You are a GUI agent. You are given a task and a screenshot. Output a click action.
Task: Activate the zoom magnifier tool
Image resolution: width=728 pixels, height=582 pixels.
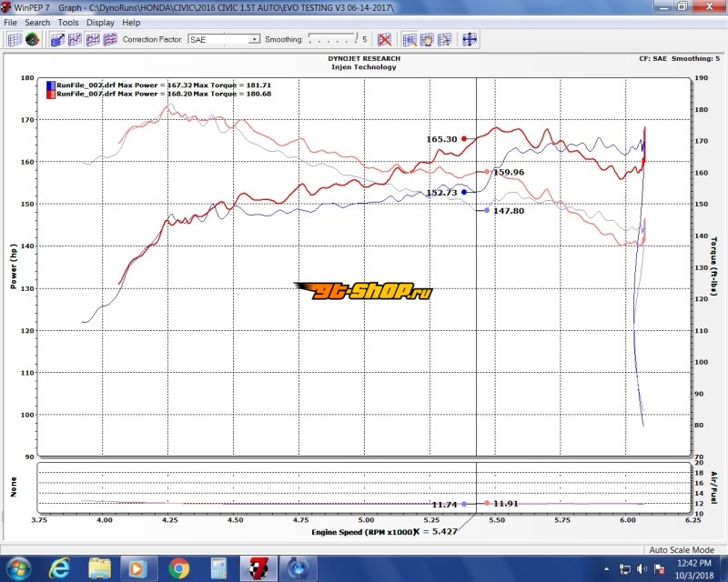(409, 39)
